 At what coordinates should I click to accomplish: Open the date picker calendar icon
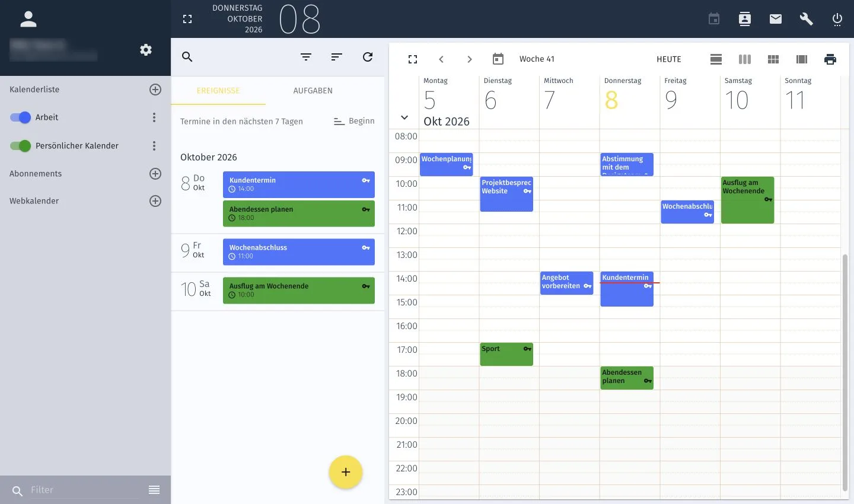point(498,59)
